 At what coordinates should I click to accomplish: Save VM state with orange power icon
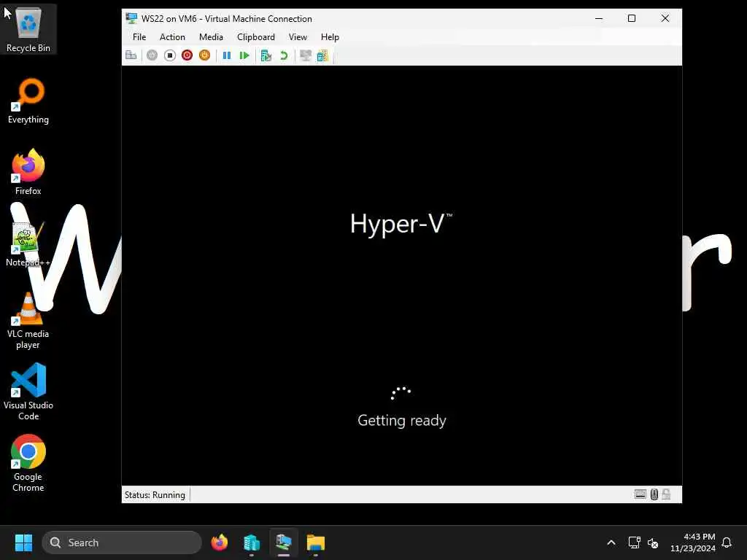tap(204, 55)
